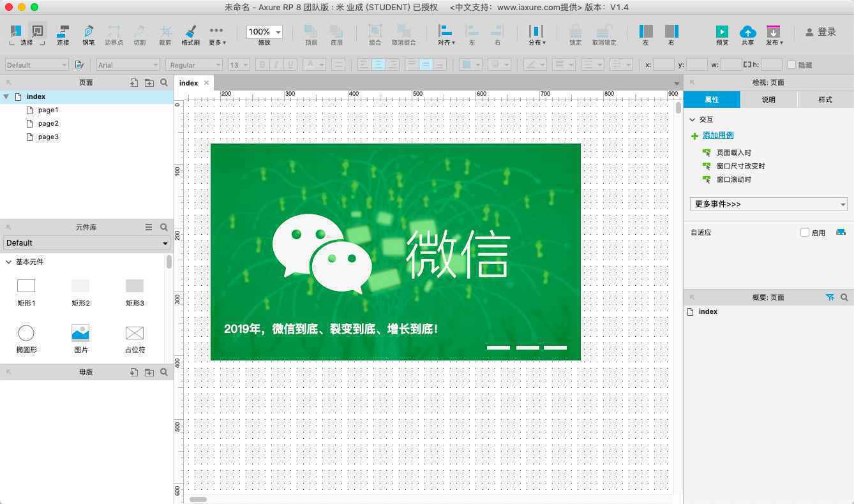Select the contained selection mode tool
This screenshot has width=854, height=504.
[x=38, y=31]
